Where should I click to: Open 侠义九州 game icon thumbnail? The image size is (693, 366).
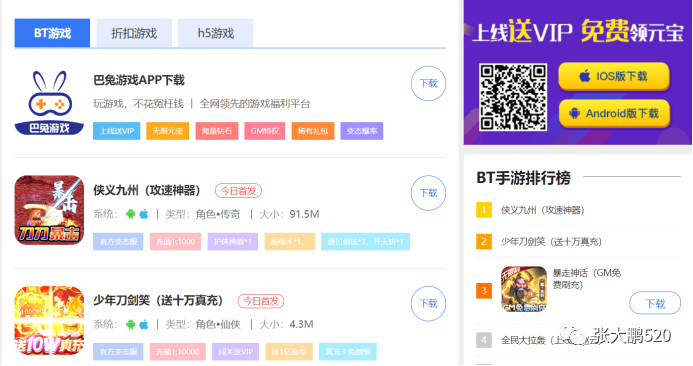[x=49, y=210]
